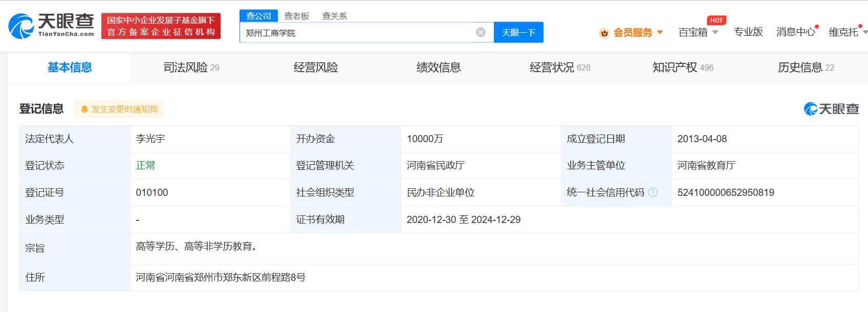The height and width of the screenshot is (312, 868).
Task: Switch to the 查关系 search tab
Action: coord(335,16)
